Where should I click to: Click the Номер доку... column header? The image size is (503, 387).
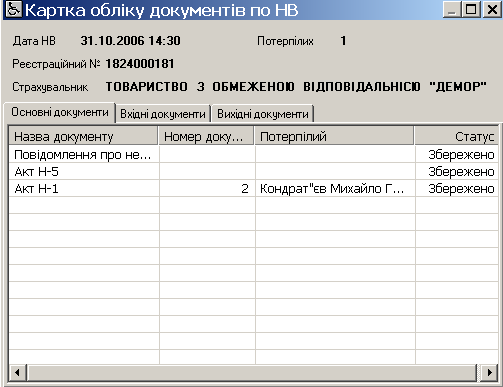[207, 136]
